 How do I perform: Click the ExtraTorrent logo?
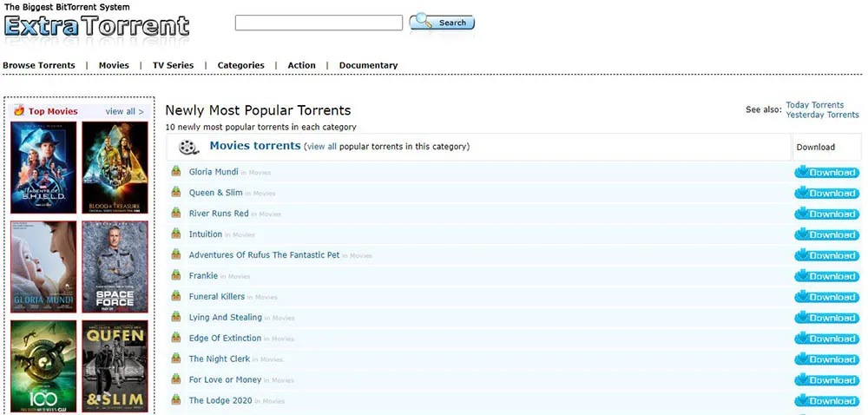coord(97,26)
